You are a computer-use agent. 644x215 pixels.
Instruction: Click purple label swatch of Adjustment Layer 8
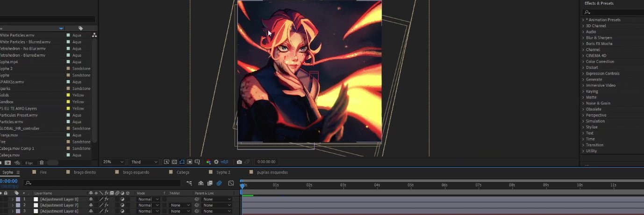pyautogui.click(x=18, y=199)
